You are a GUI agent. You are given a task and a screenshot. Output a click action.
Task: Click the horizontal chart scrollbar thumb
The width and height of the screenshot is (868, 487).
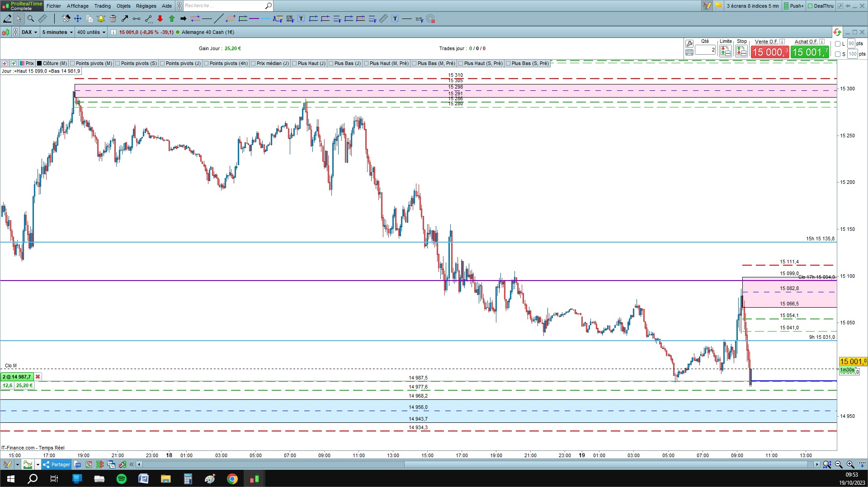point(606,464)
